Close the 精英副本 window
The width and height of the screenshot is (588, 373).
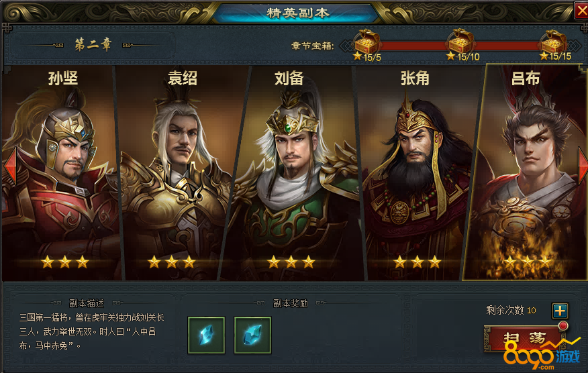pos(581,11)
